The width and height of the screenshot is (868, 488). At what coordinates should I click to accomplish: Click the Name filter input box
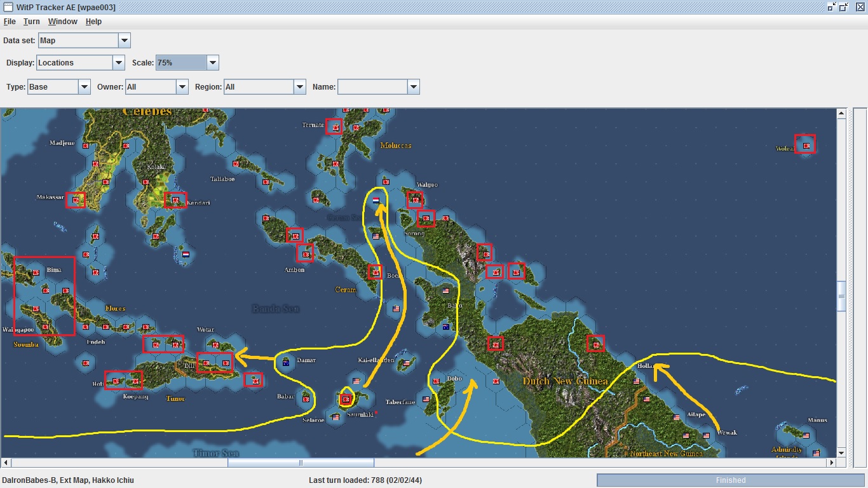tap(372, 87)
